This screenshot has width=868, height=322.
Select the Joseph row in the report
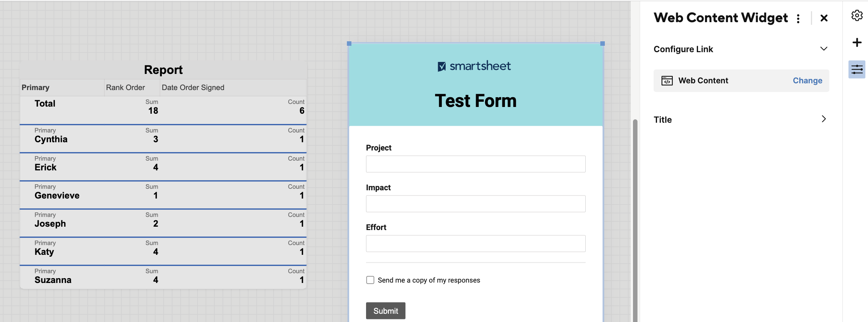pos(163,223)
